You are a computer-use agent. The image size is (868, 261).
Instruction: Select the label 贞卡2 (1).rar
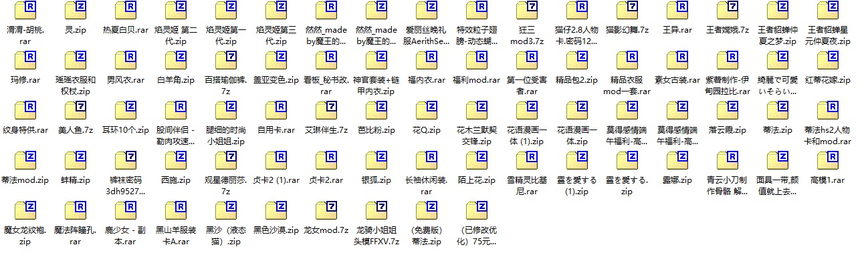(276, 180)
